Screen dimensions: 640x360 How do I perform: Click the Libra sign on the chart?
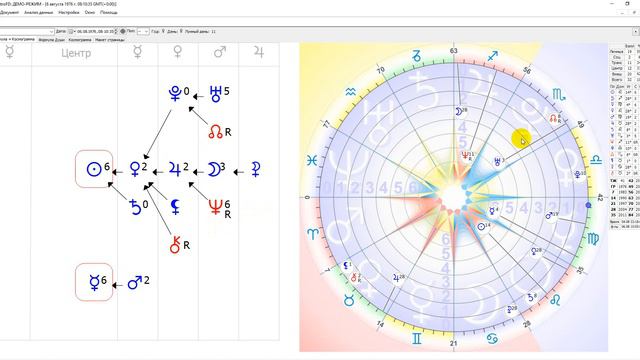pyautogui.click(x=596, y=160)
